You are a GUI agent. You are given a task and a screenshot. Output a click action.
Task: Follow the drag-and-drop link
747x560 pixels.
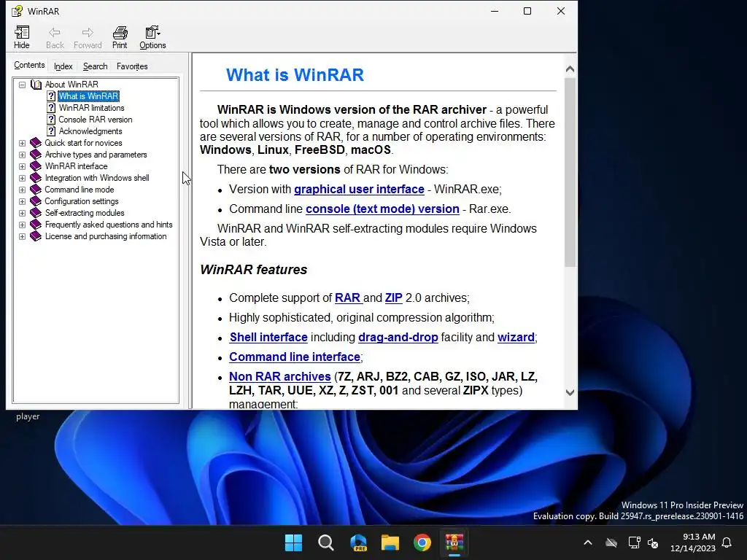(x=398, y=337)
